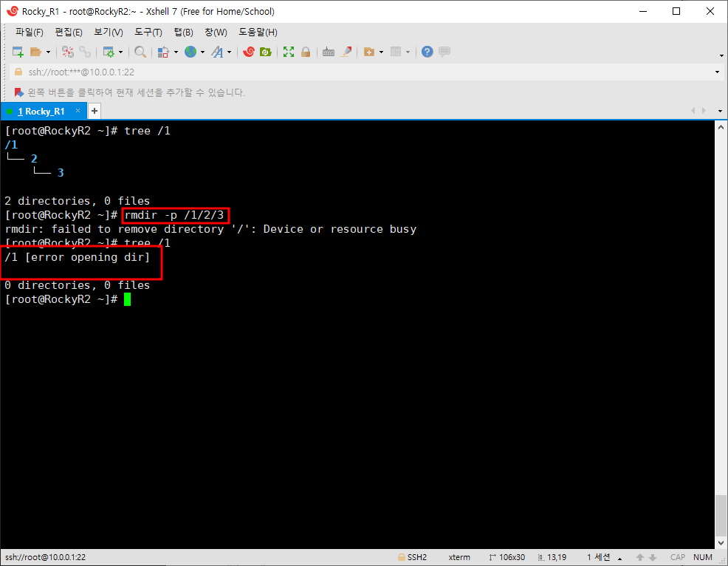Image resolution: width=728 pixels, height=566 pixels.
Task: Click the Lock Screen padlock icon
Action: click(x=306, y=52)
